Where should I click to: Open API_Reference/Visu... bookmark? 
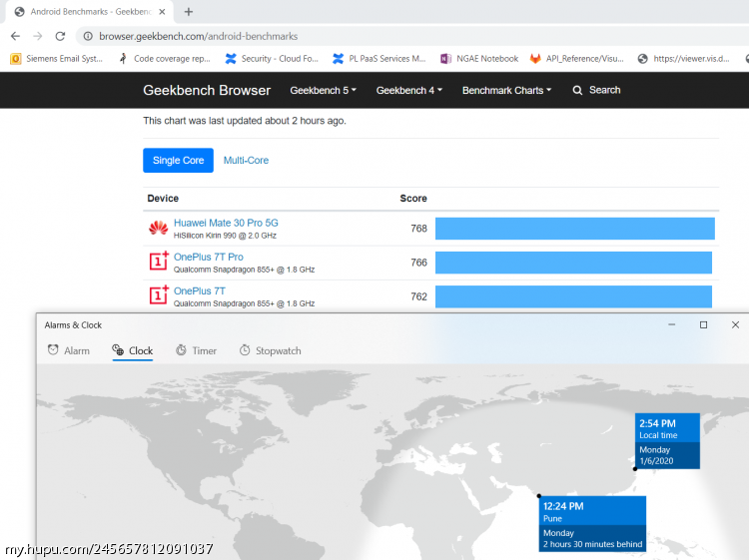(576, 59)
